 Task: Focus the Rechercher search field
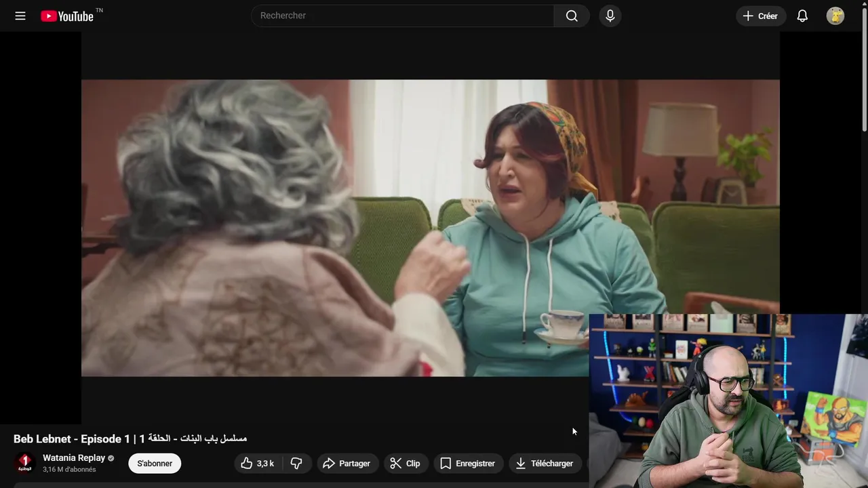pos(403,16)
